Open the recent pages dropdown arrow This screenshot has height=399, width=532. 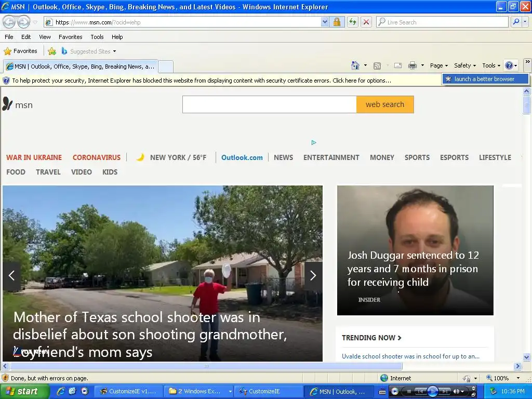point(35,22)
